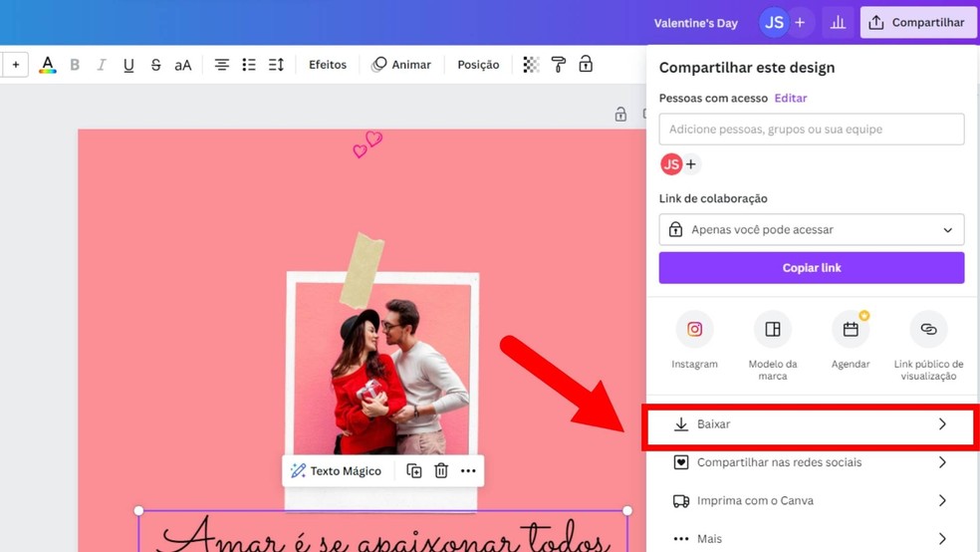
Task: Click the page lock icon above canvas
Action: 620,114
